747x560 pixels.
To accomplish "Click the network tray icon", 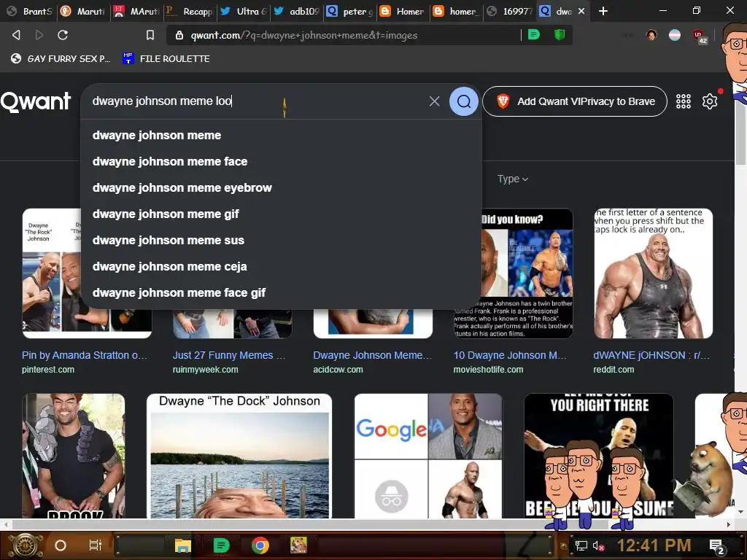I will pos(581,545).
